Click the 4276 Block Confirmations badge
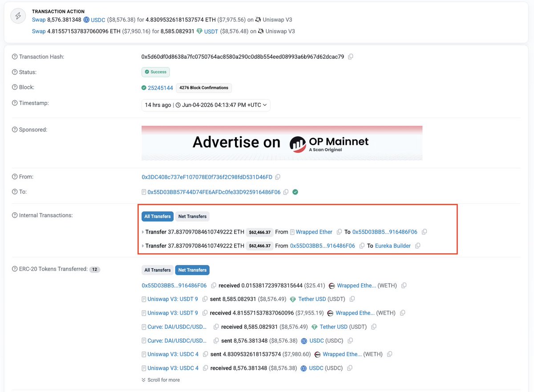The width and height of the screenshot is (534, 392). [204, 88]
